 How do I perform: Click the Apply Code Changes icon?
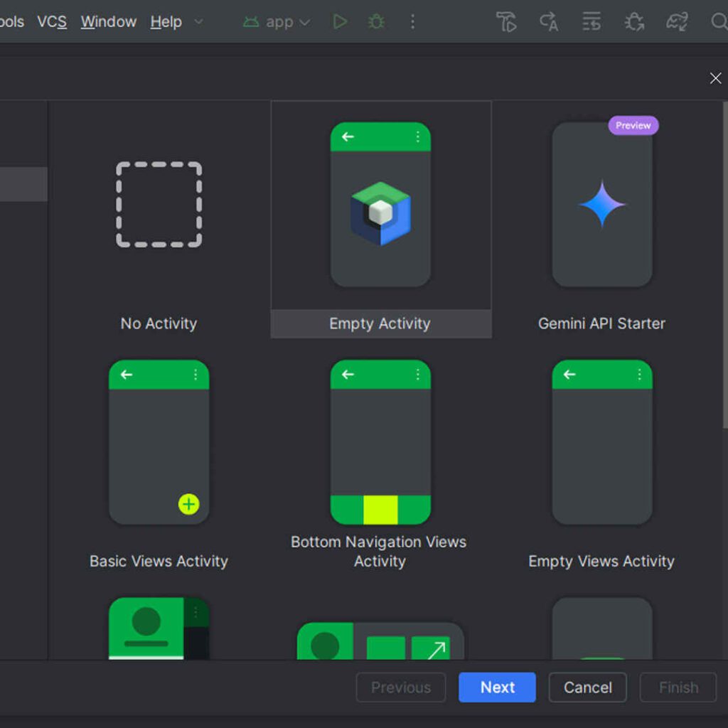(x=549, y=22)
